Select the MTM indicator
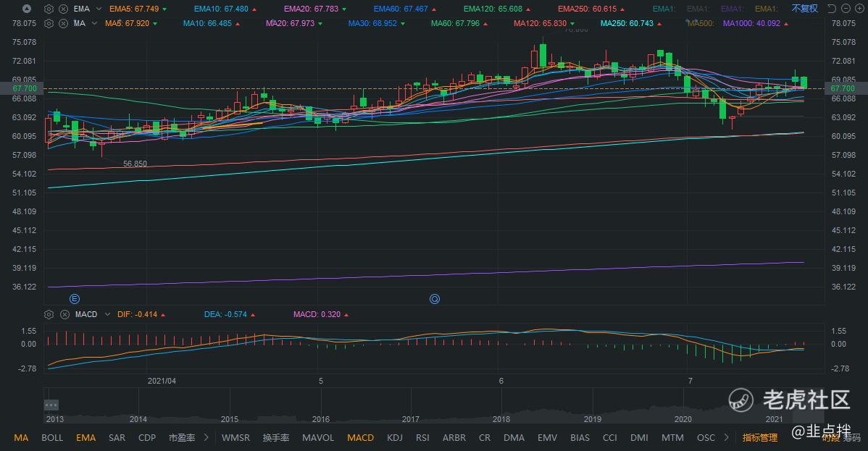 click(x=672, y=438)
